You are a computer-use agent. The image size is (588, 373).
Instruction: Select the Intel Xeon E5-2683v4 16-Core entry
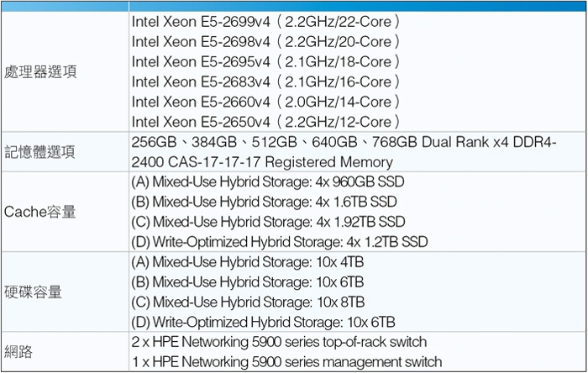click(265, 81)
